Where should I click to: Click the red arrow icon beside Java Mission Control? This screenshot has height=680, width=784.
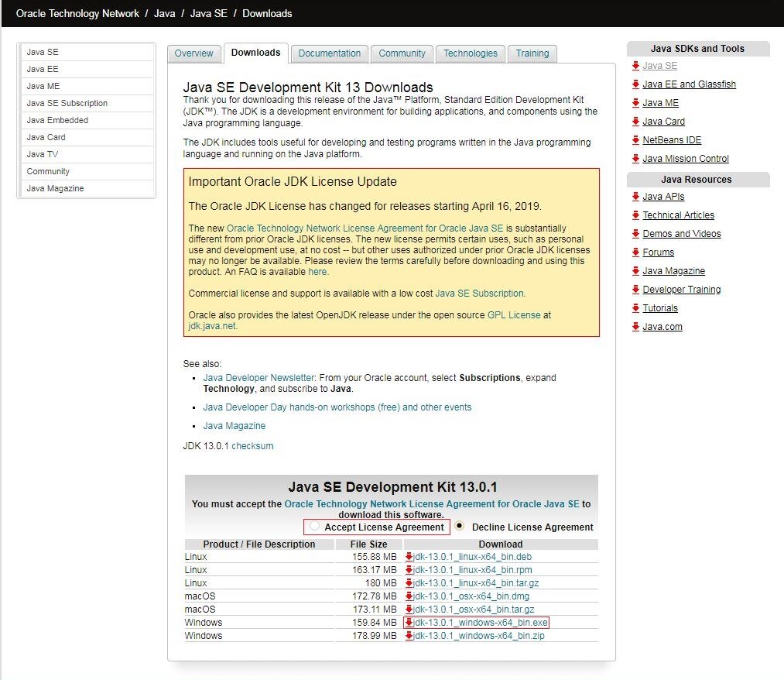pos(635,158)
